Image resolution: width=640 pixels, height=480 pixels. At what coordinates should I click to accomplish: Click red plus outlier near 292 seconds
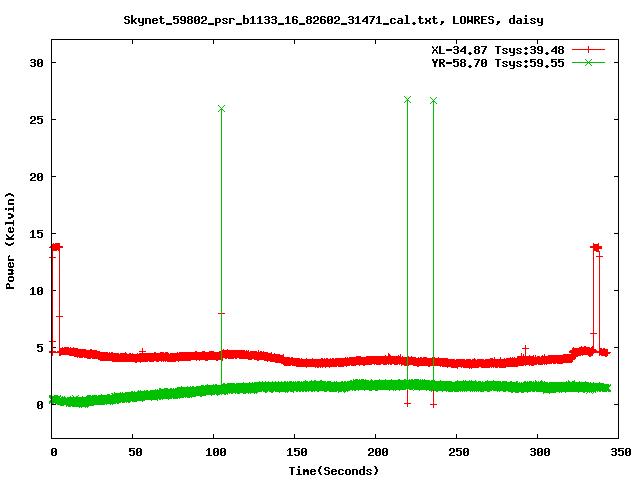click(x=525, y=349)
